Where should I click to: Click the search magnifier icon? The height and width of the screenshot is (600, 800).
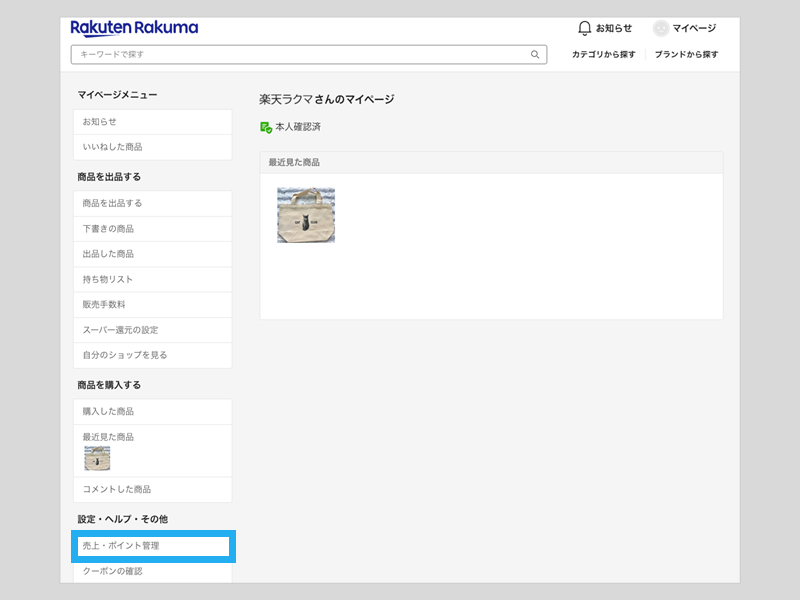(534, 55)
